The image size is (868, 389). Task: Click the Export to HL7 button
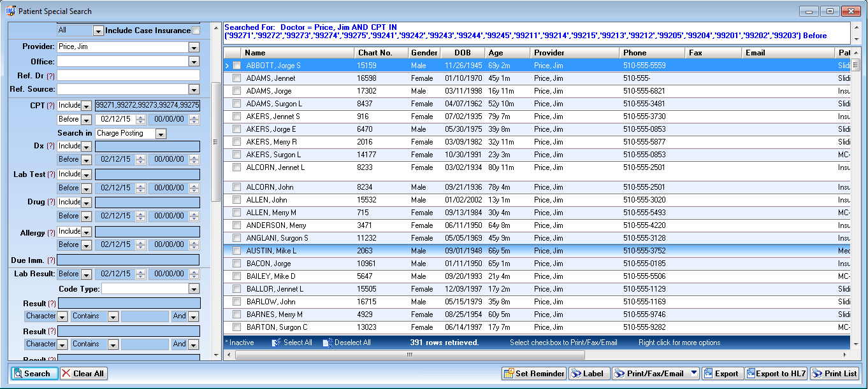click(776, 374)
